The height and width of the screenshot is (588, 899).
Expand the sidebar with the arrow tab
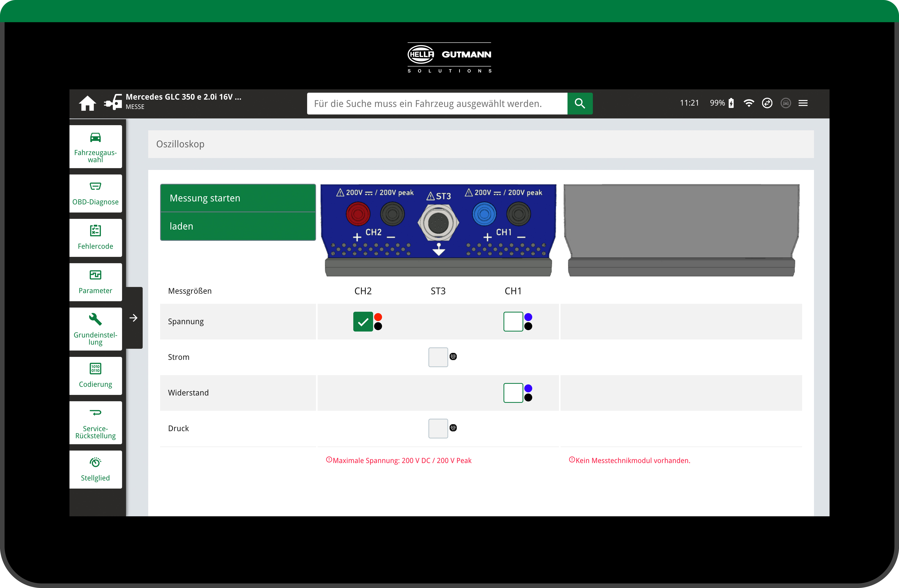tap(134, 318)
